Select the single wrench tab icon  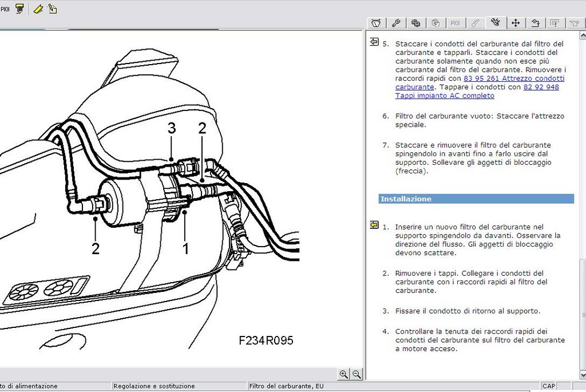coord(396,23)
